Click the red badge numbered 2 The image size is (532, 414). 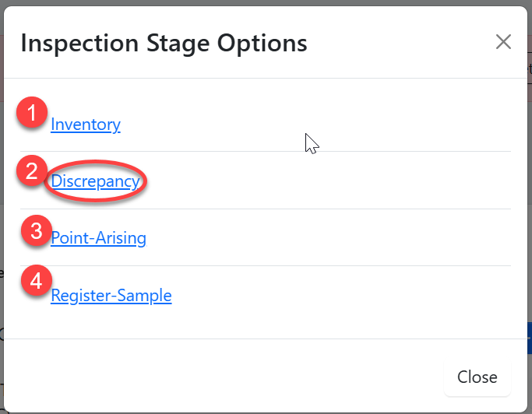click(32, 171)
